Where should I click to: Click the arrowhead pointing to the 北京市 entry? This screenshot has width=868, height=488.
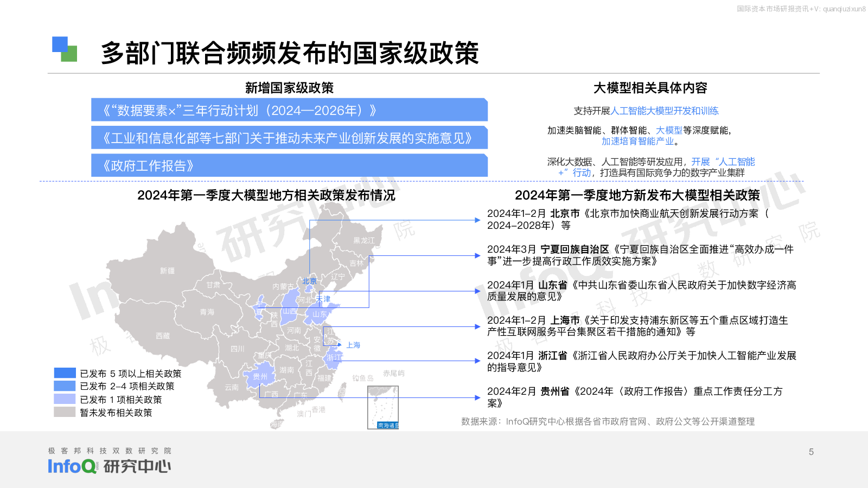click(x=477, y=220)
